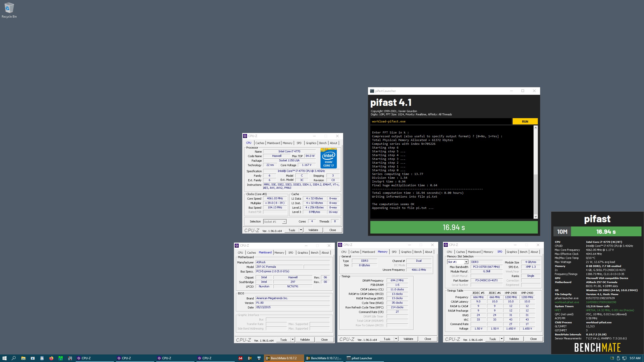Open the CPU tab in the CPU-Z Mainboard window
The width and height of the screenshot is (644, 362).
coord(240,253)
